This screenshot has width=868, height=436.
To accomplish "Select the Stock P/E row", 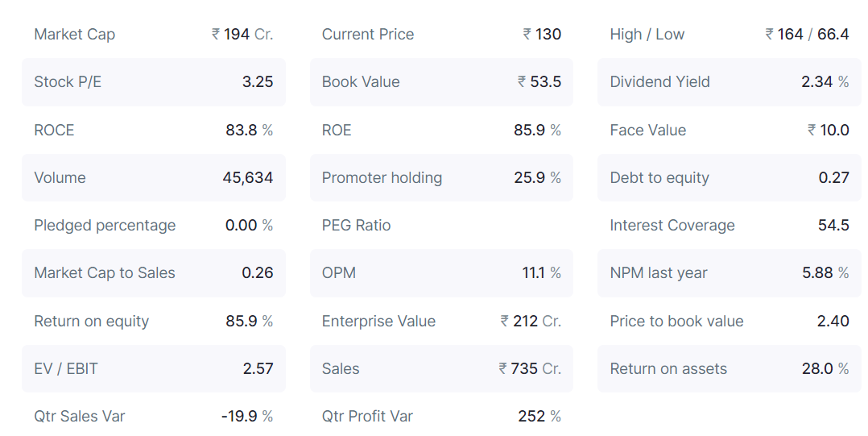I will point(153,82).
